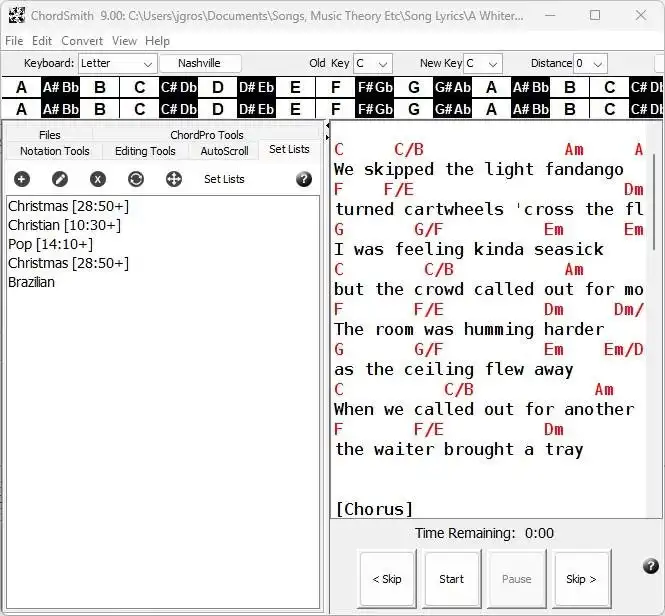Delete set list using the X icon
This screenshot has width=665, height=616.
98,179
